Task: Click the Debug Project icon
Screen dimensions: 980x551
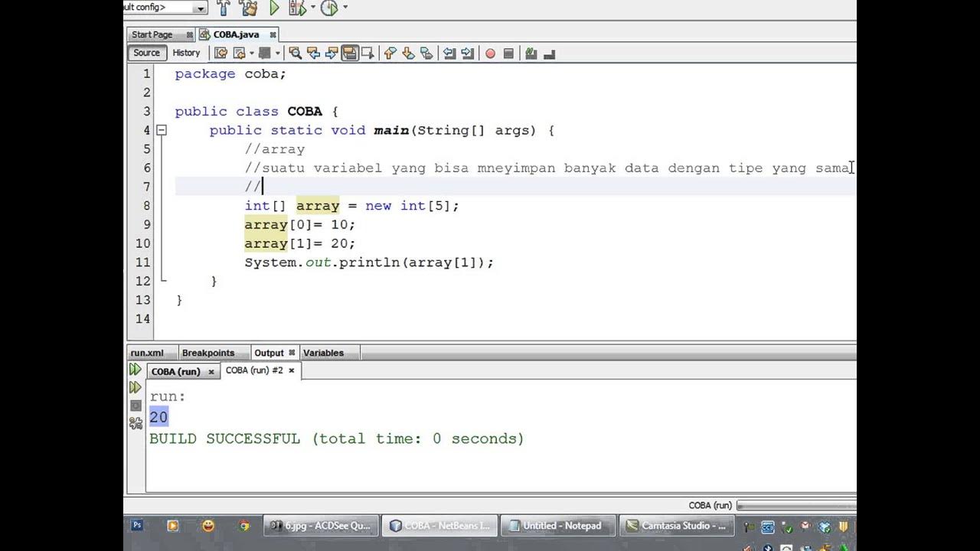Action: [x=296, y=8]
